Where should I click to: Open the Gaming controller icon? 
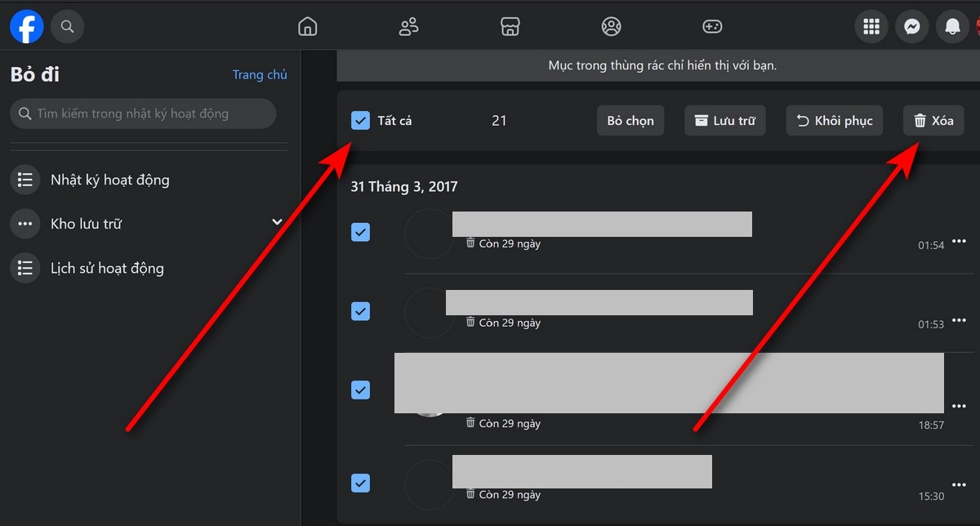pyautogui.click(x=712, y=27)
